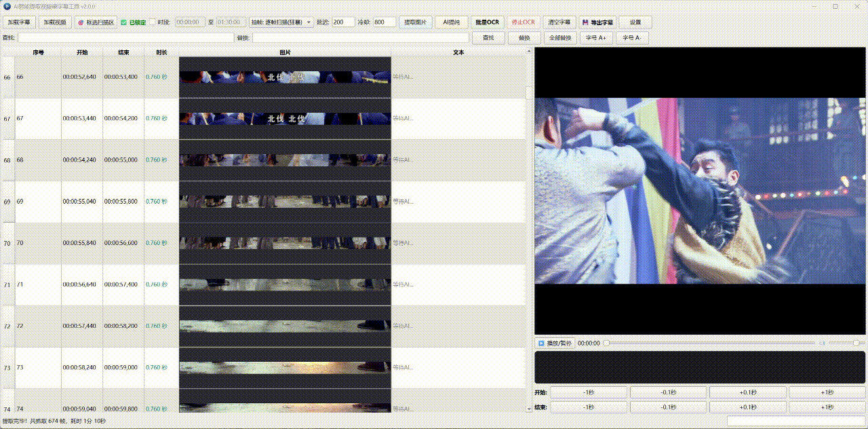This screenshot has width=868, height=429.
Task: Start 批量OCR batch recognition
Action: point(488,22)
